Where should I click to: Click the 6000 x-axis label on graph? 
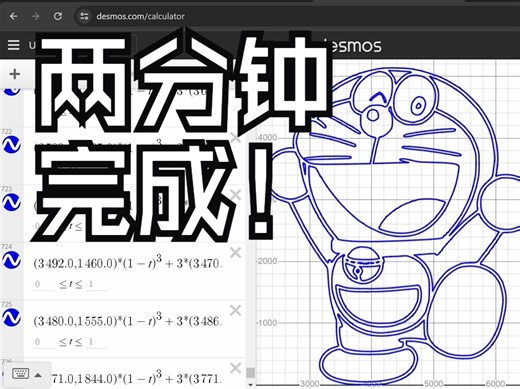495,384
